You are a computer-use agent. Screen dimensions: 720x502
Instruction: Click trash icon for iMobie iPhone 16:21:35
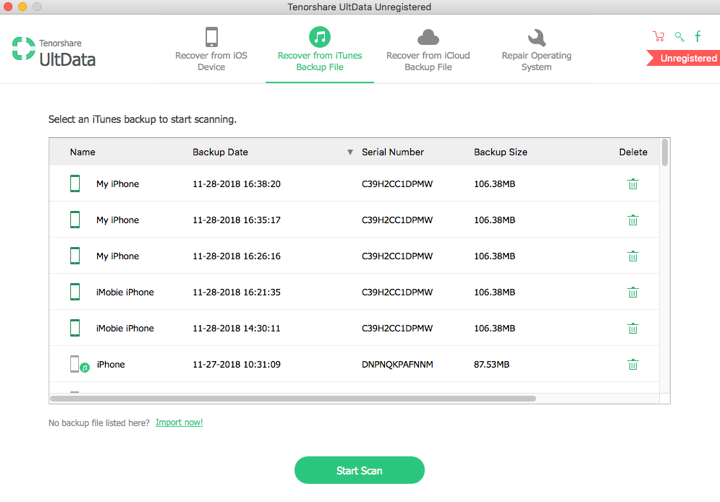632,292
